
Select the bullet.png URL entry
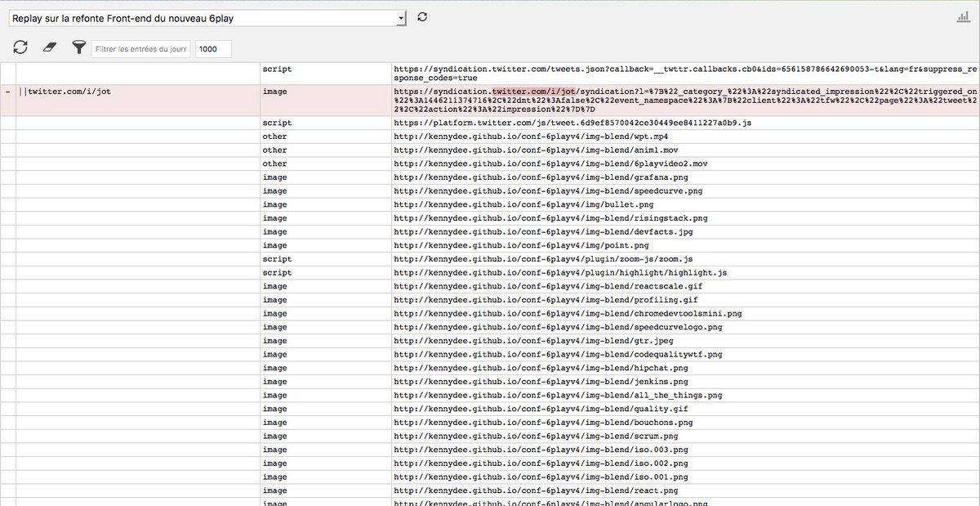[x=685, y=204]
